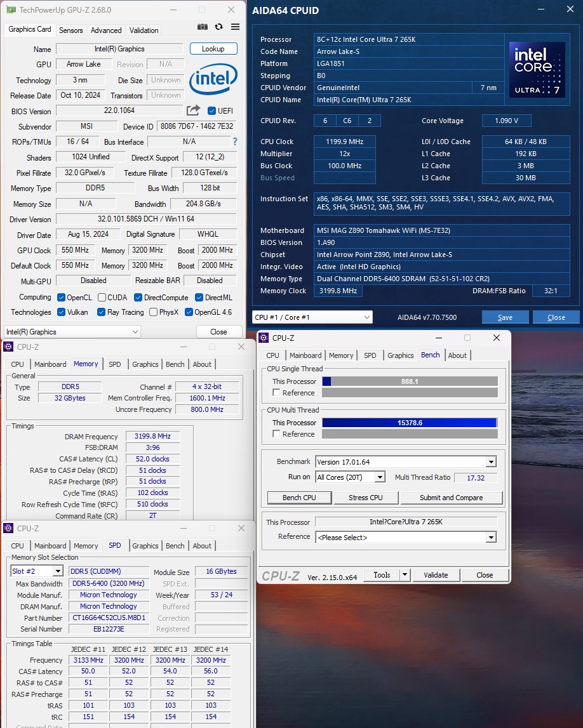Click the Bus Interface question mark in GPU-Z
Screen dimensions: 583x728
[235, 142]
